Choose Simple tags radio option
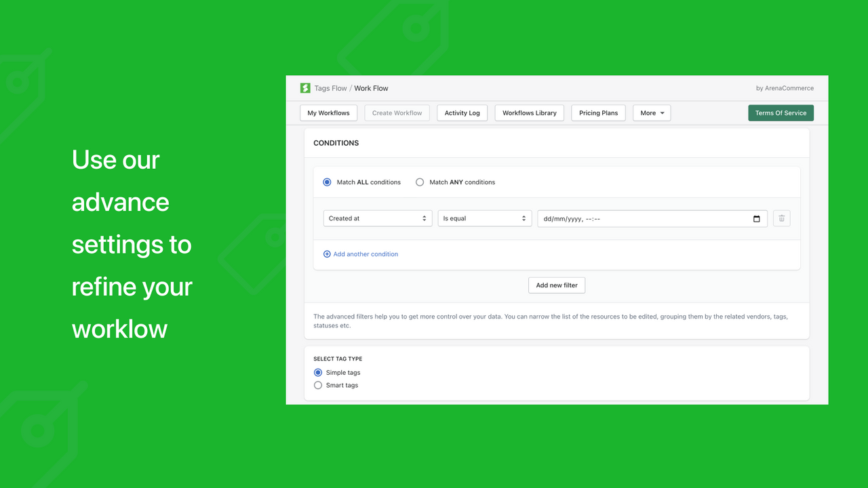This screenshot has width=868, height=488. click(318, 373)
